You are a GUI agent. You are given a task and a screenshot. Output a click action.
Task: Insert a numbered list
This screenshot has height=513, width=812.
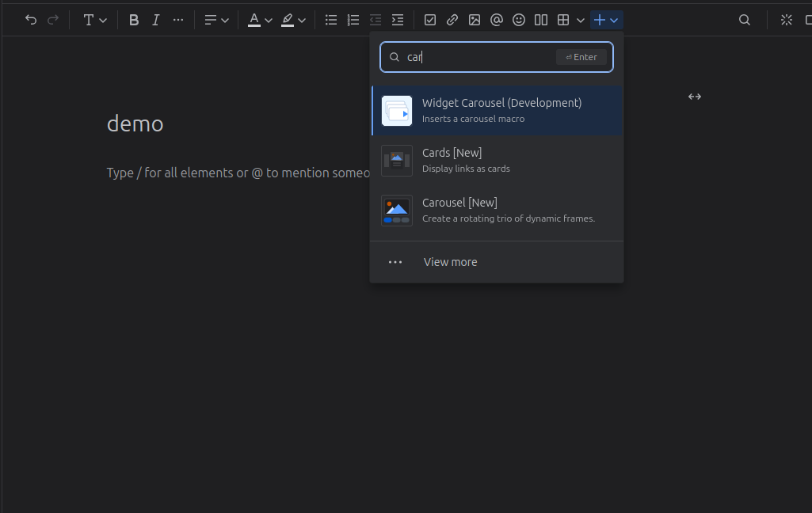[353, 21]
